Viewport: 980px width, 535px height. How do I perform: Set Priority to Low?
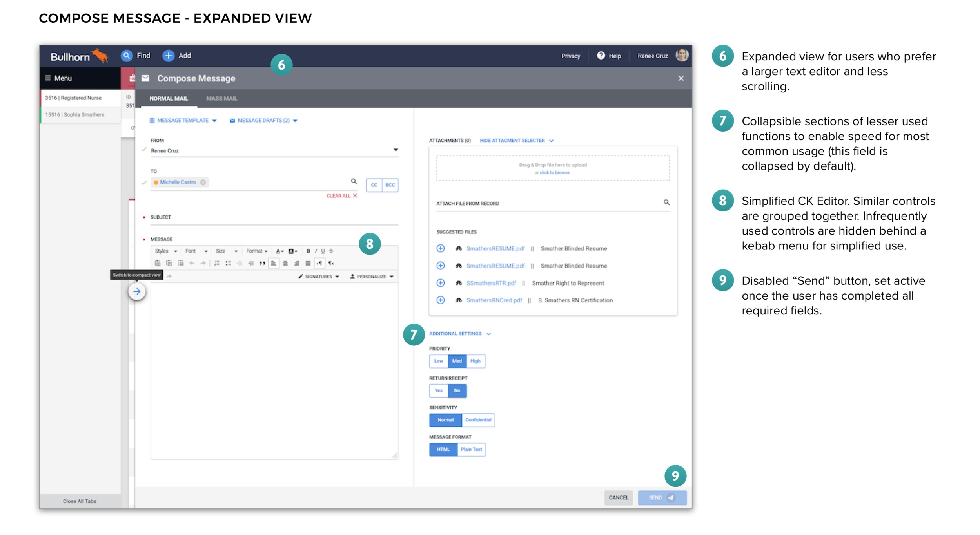click(439, 361)
